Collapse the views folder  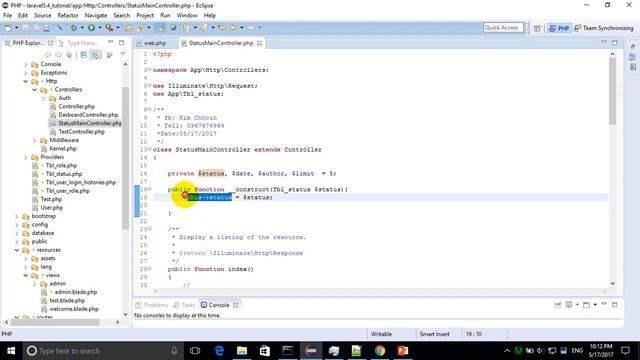pyautogui.click(x=26, y=275)
